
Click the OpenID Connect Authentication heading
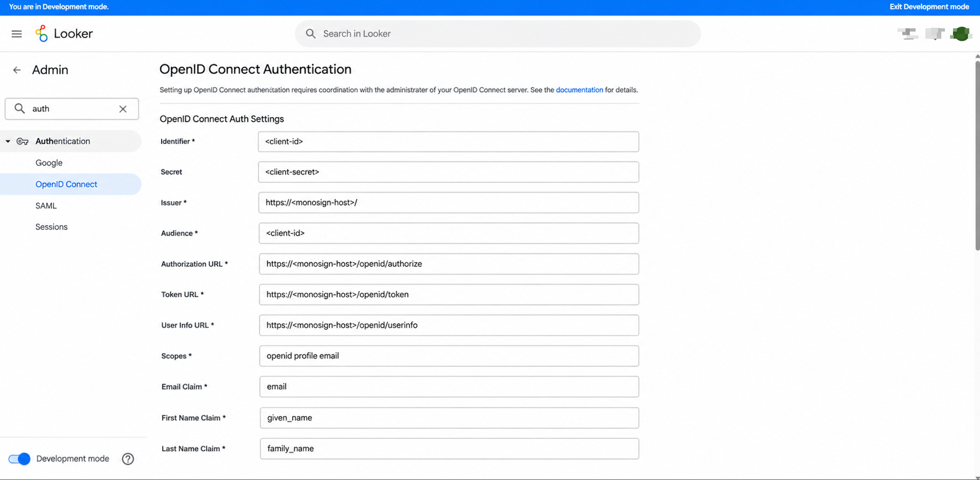tap(255, 70)
